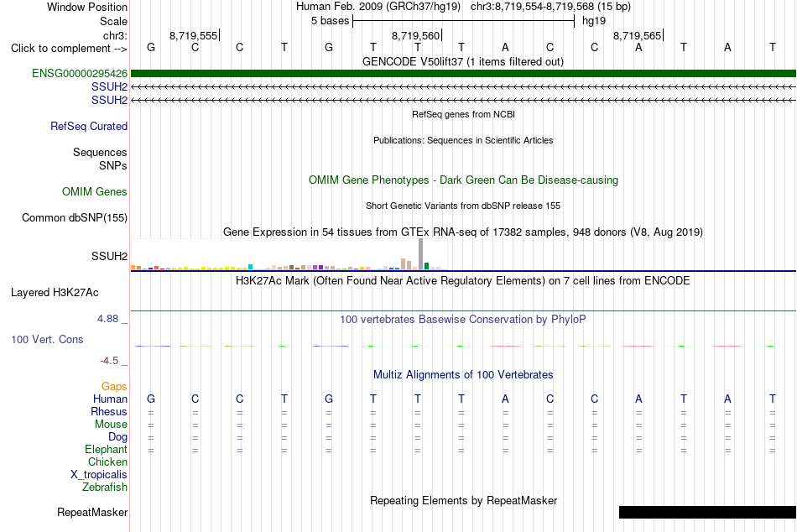
Task: Click 'Repeating Elements by RepeatMasker' title
Action: (x=464, y=500)
